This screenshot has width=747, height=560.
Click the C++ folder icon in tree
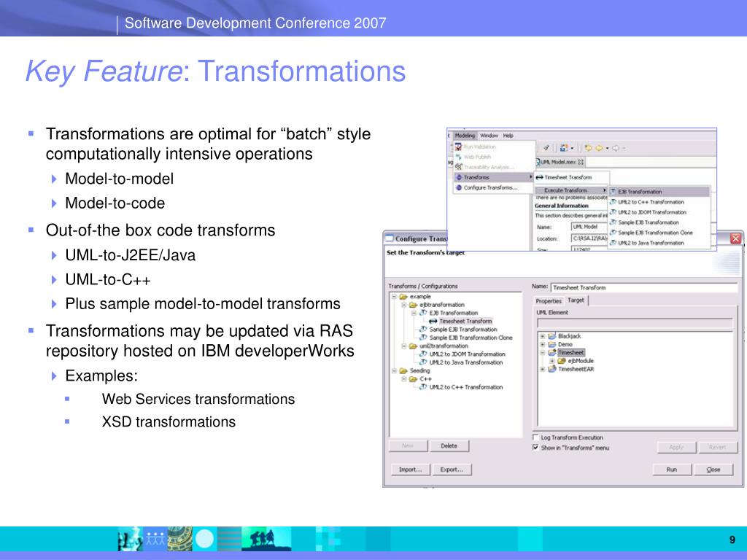click(x=413, y=379)
